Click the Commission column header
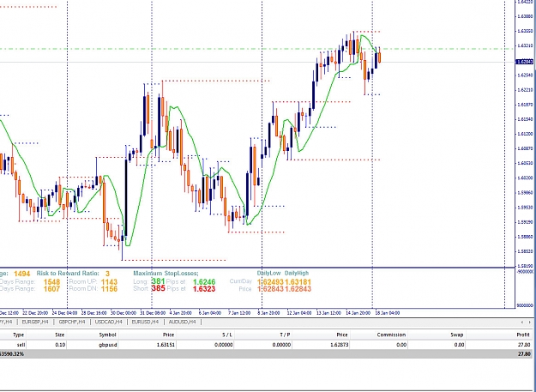The height and width of the screenshot is (392, 536). pyautogui.click(x=391, y=335)
